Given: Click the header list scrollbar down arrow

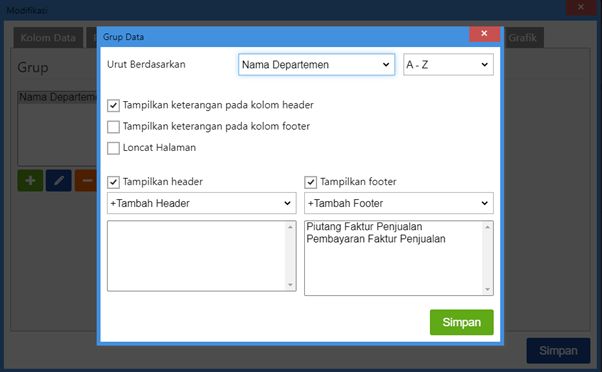Looking at the screenshot, I should pos(290,285).
